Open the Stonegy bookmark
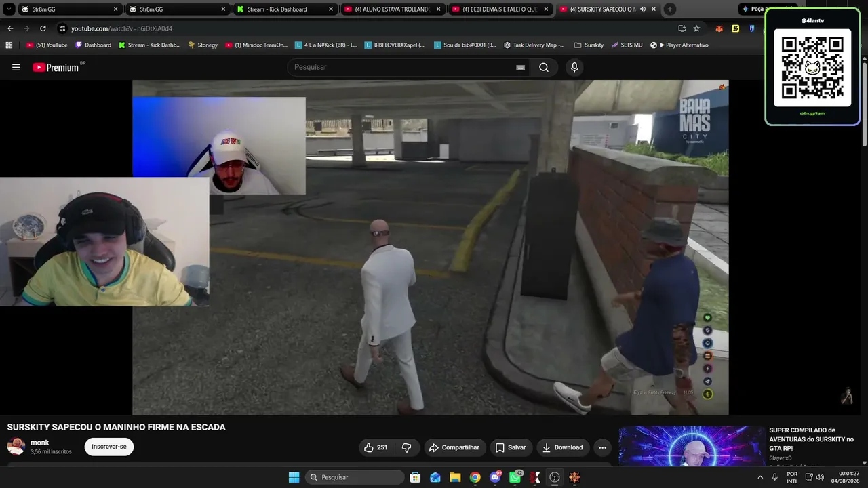The height and width of the screenshot is (488, 868). (203, 45)
